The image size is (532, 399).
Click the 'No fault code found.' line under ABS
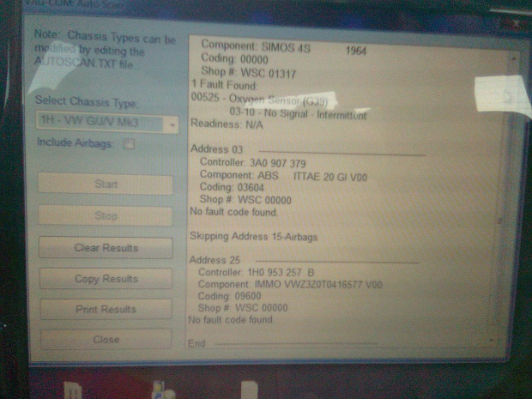(x=233, y=212)
